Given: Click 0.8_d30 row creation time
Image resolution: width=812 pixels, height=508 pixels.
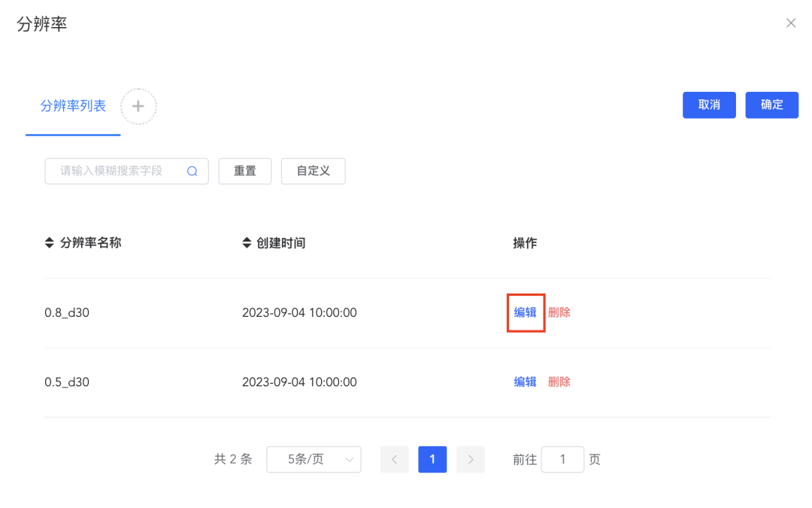Looking at the screenshot, I should point(299,312).
